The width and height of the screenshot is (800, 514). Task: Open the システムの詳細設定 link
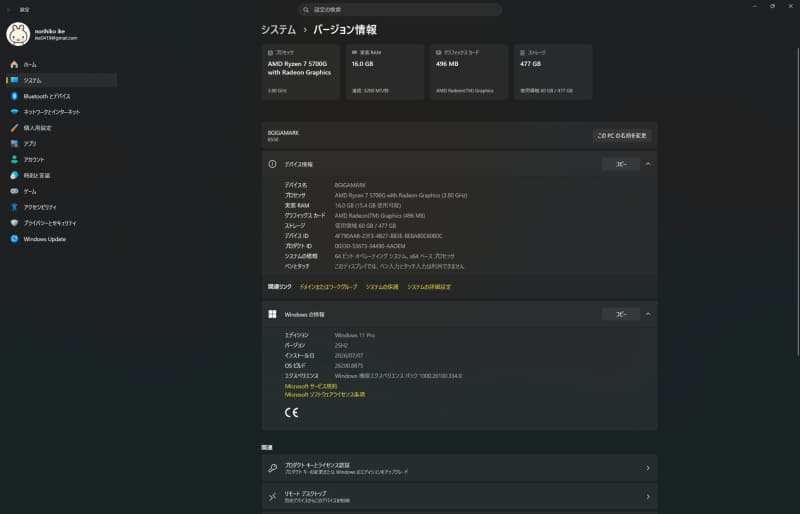(429, 287)
